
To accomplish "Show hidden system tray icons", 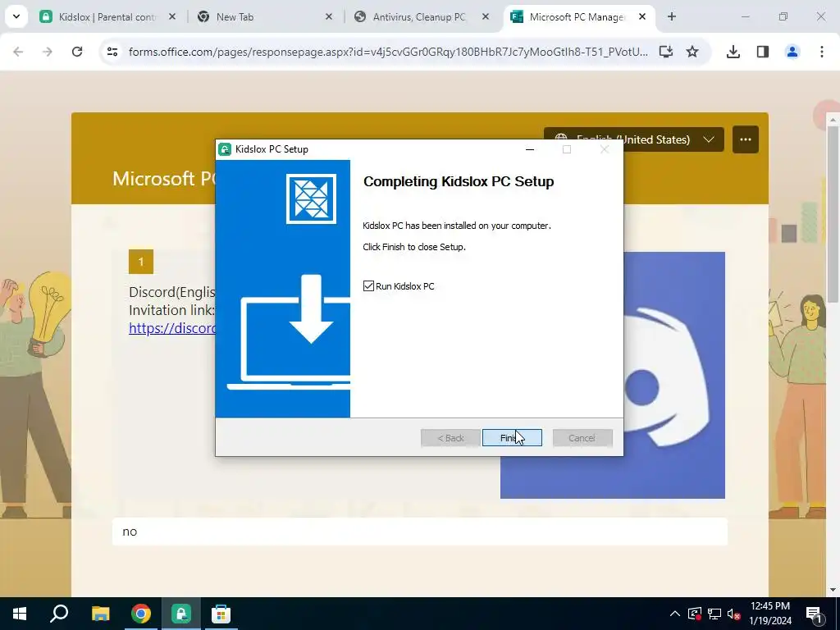I will tap(675, 614).
